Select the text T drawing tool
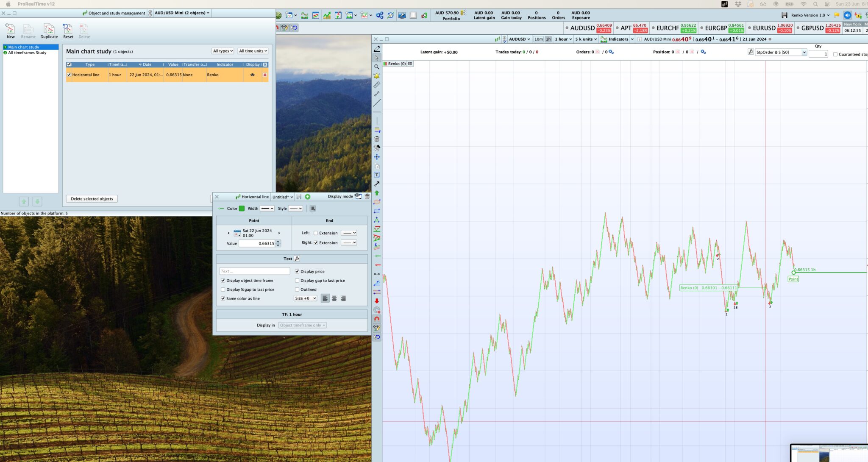The image size is (868, 462). [376, 175]
